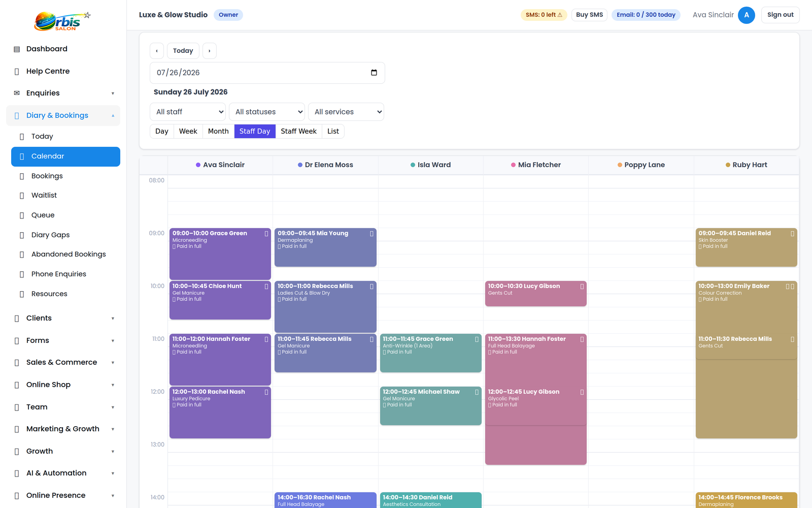Click icon on Hannah Foster Full Head Balayage booking
The width and height of the screenshot is (812, 508).
point(582,339)
